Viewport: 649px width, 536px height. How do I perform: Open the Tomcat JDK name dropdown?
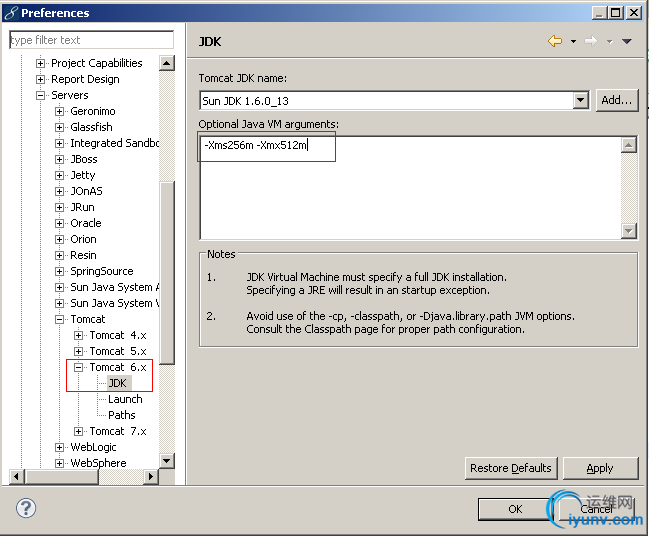coord(580,101)
